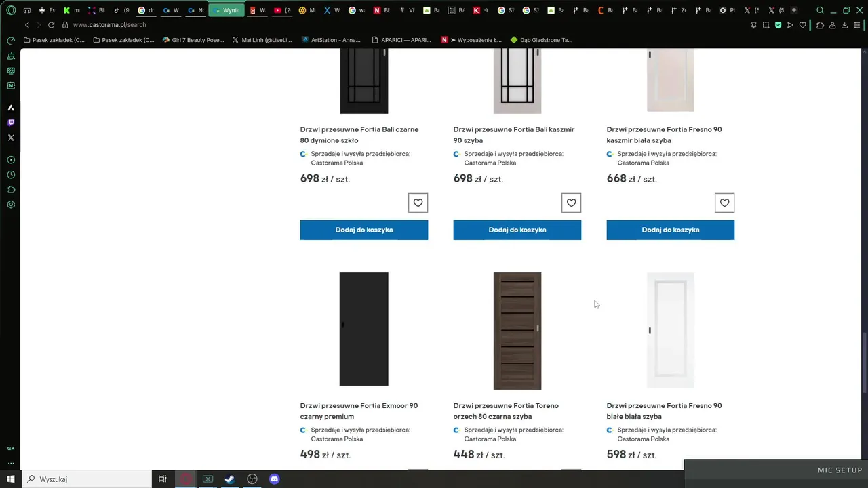Favorite the Fortia Fresno 90 kaszmir door
This screenshot has width=868, height=488.
pyautogui.click(x=725, y=203)
